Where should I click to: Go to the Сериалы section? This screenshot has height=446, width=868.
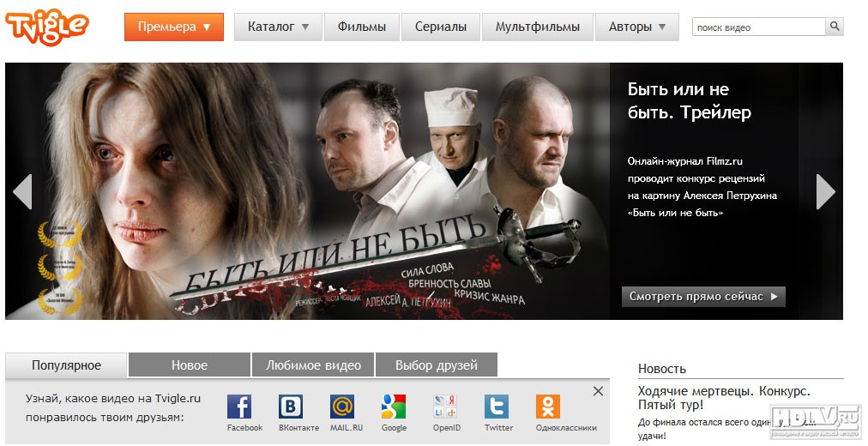coord(441,27)
